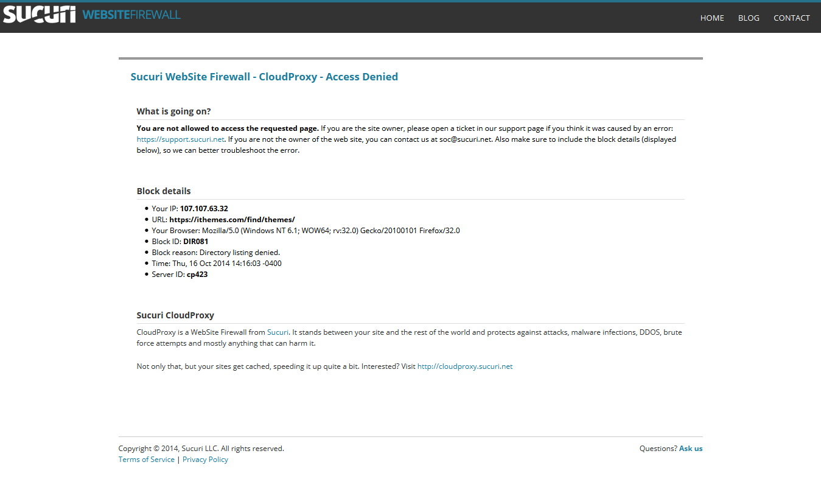Click the Server ID value cp423
821x504 pixels.
pos(197,275)
